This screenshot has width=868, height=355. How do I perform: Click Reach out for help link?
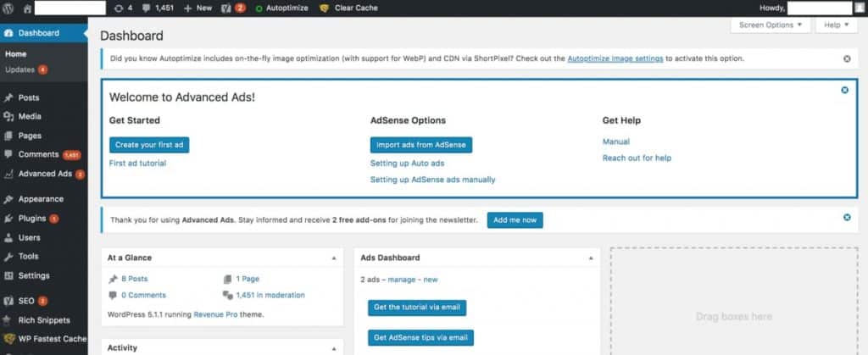(637, 158)
